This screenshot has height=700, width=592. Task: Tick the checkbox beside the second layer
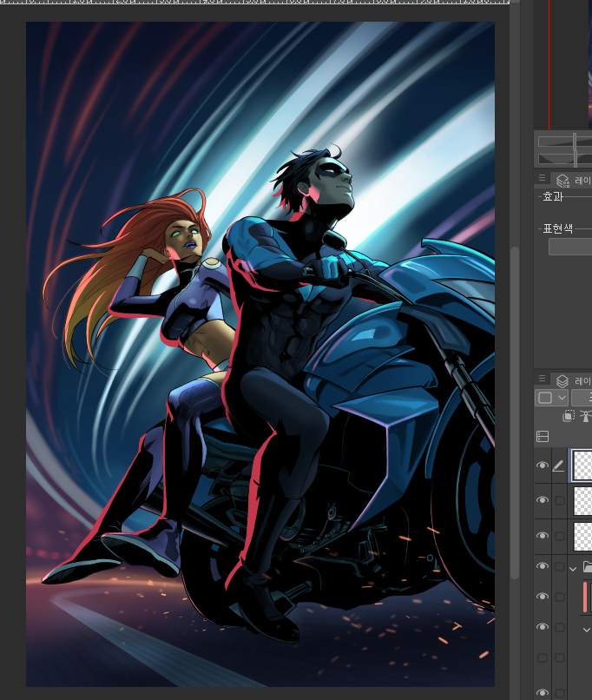559,500
